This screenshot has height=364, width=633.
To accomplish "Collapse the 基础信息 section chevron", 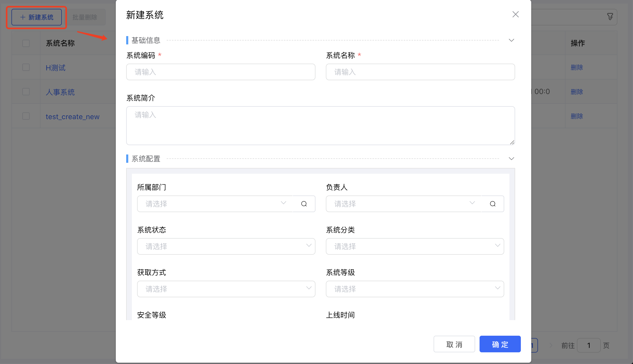I will (x=511, y=40).
